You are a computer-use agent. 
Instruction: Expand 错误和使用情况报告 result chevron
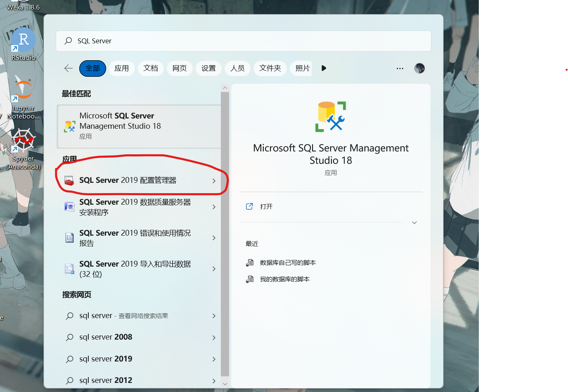click(x=214, y=238)
